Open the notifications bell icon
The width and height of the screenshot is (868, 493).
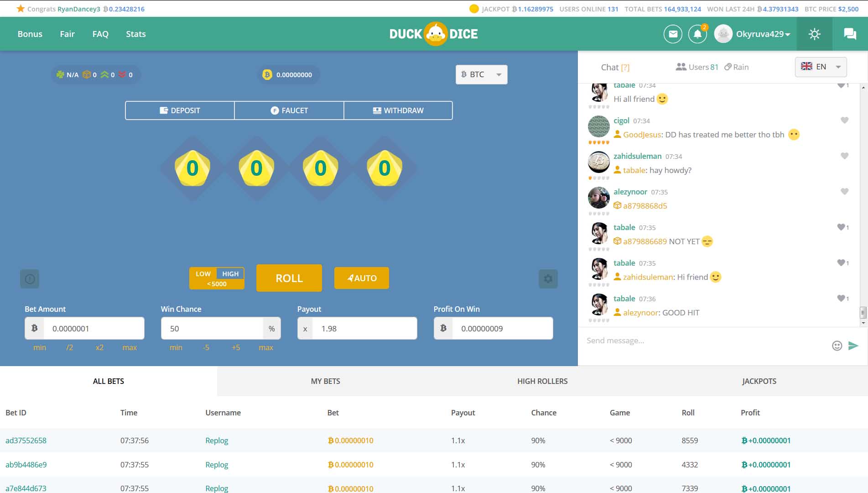(697, 34)
